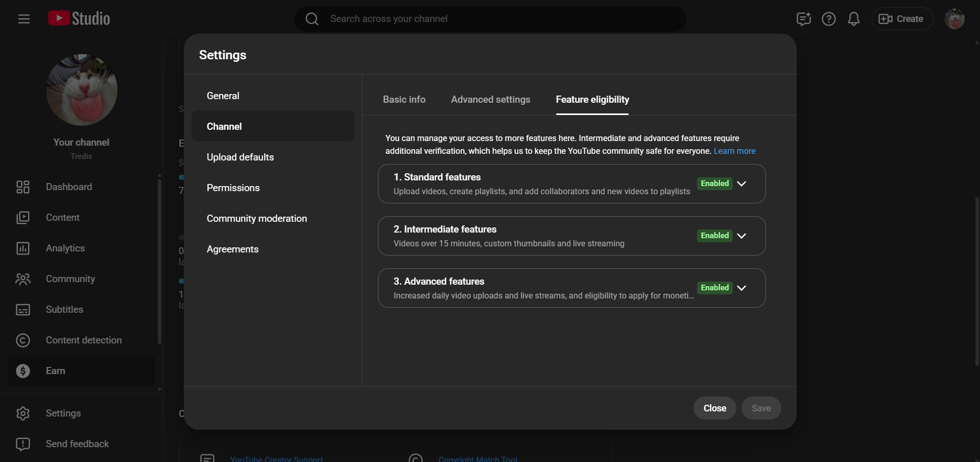The image size is (980, 462).
Task: Click the search across your channel field
Action: pyautogui.click(x=490, y=19)
